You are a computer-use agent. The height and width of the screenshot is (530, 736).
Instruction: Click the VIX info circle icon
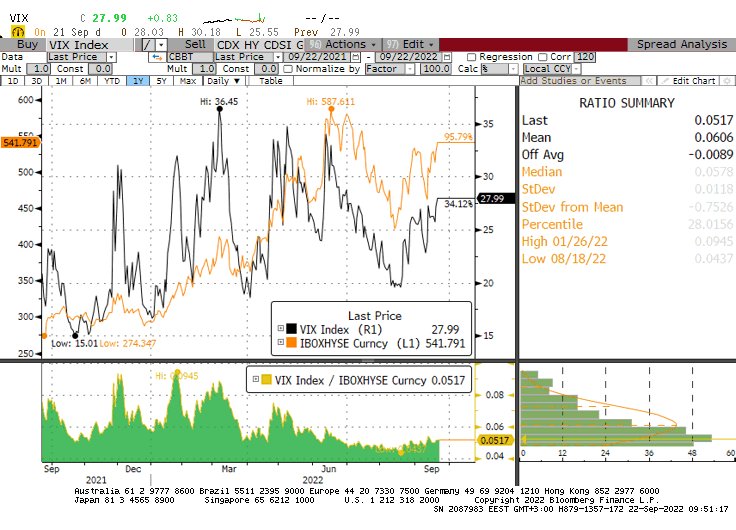[x=17, y=32]
